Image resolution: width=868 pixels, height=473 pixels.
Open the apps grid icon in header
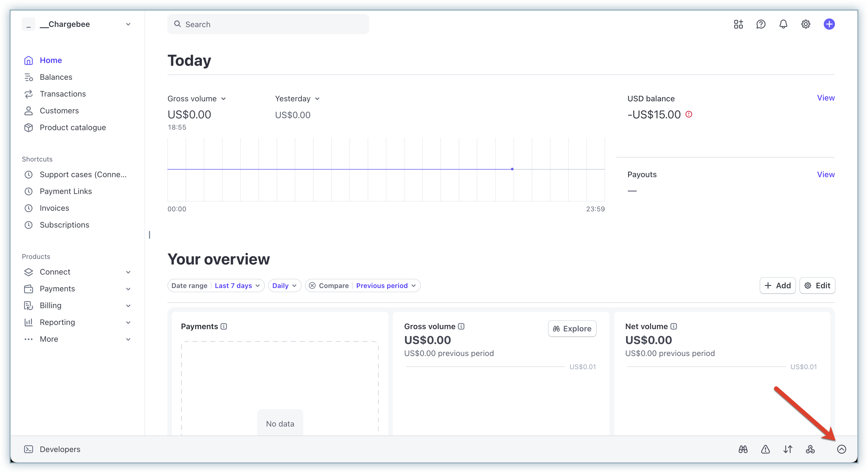click(x=738, y=24)
